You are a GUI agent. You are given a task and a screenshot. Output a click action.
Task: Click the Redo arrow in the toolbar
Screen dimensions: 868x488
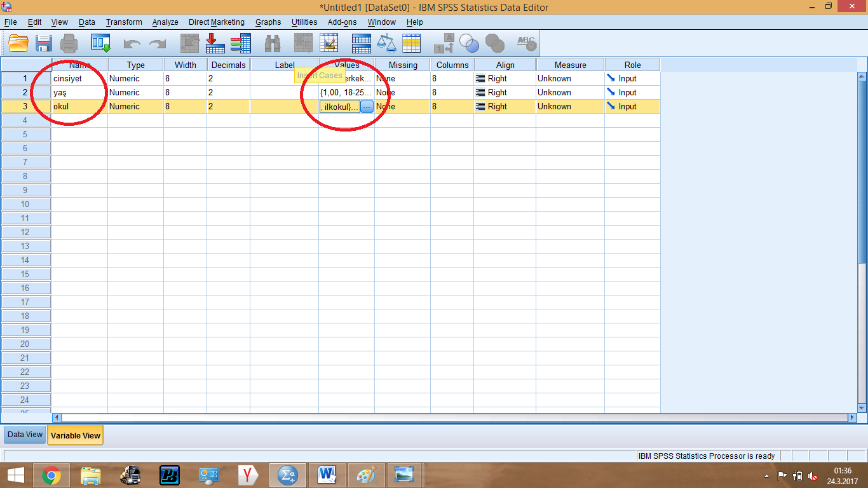pos(157,44)
